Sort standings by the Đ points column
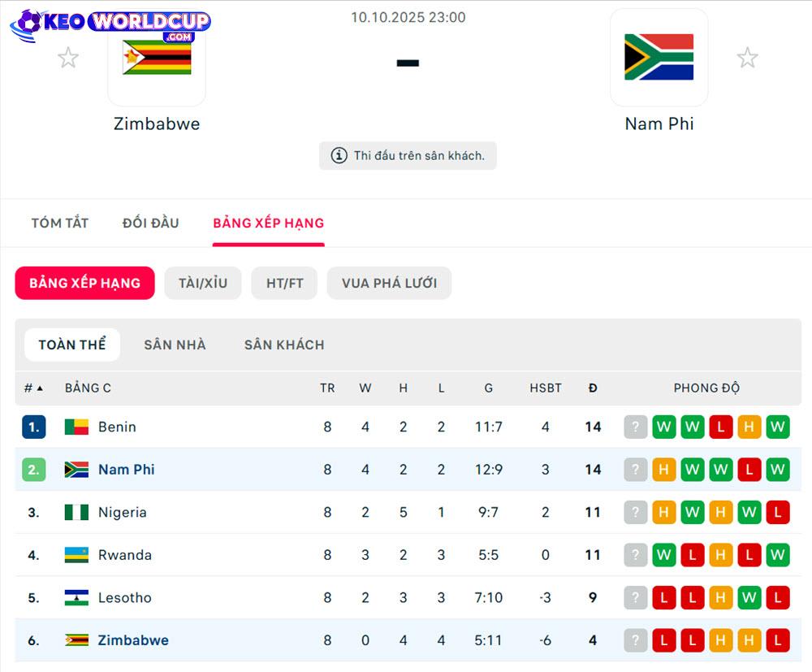 point(593,388)
